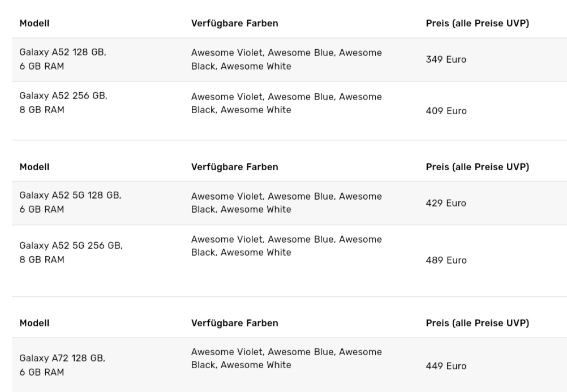The image size is (567, 392).
Task: Click the Galaxy A52 5G 128 GB cell
Action: 70,203
